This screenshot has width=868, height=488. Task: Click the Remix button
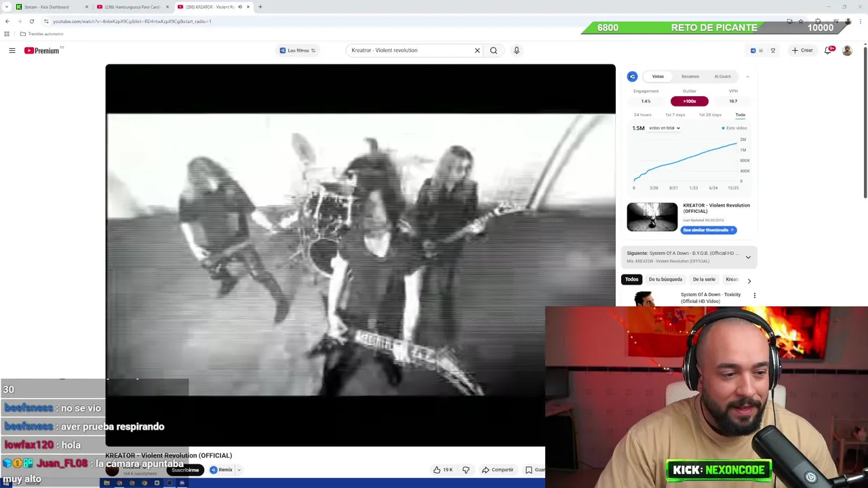pyautogui.click(x=222, y=470)
